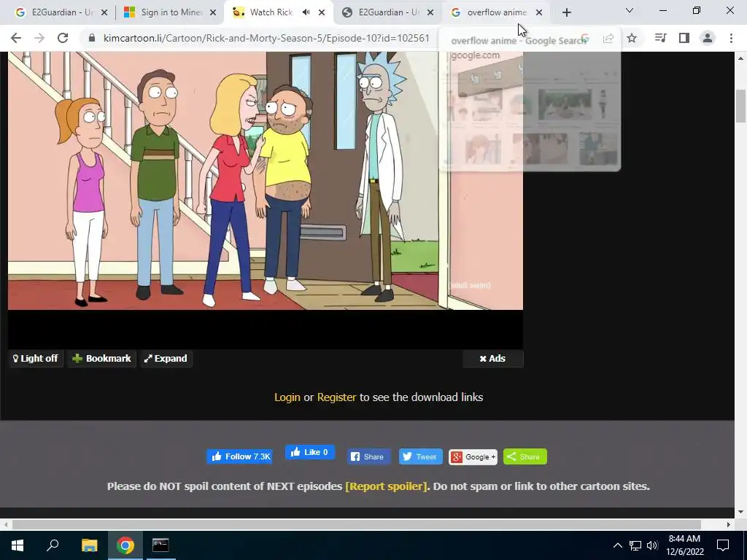Bookmark this page with star icon
747x560 pixels.
(632, 38)
